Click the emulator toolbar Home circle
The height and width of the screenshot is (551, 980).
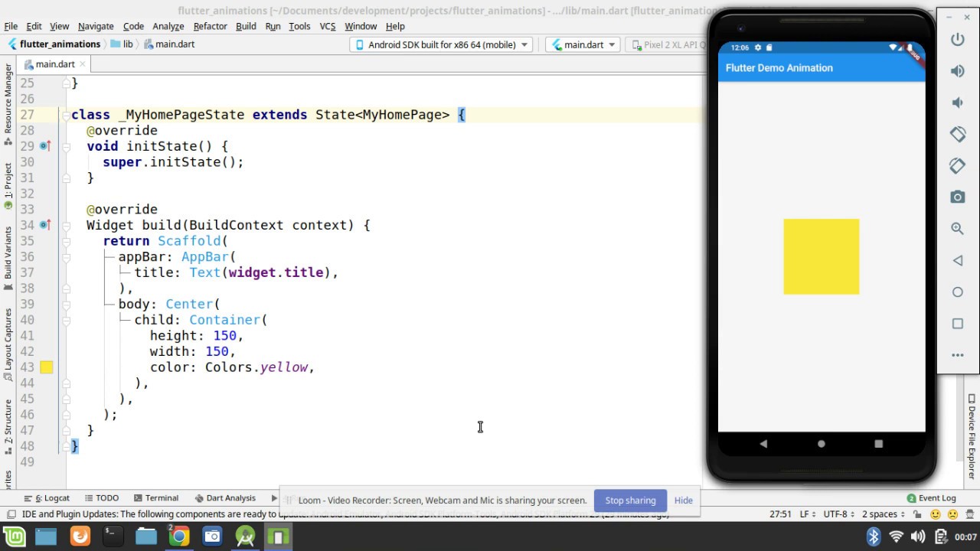click(957, 292)
